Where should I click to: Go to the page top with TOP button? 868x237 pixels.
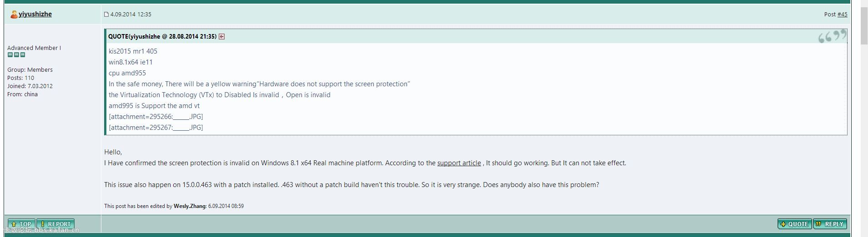coord(21,224)
